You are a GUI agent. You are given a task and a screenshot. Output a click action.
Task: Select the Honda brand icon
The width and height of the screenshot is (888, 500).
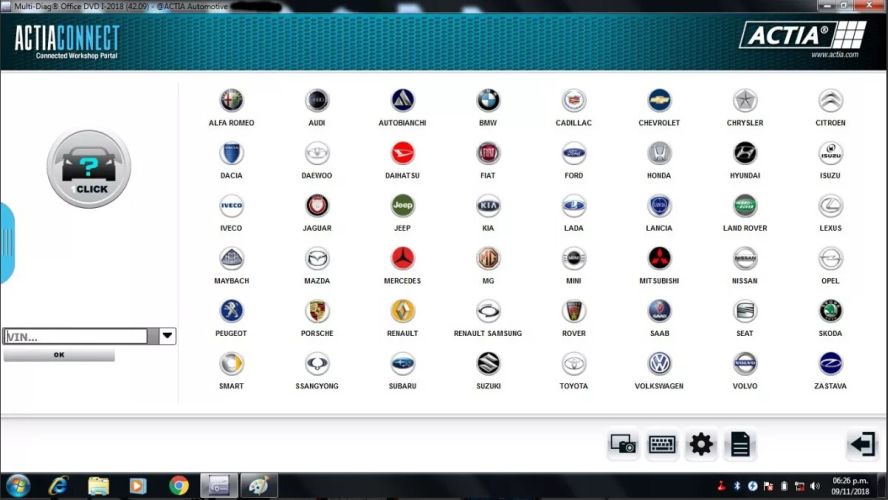click(x=659, y=153)
